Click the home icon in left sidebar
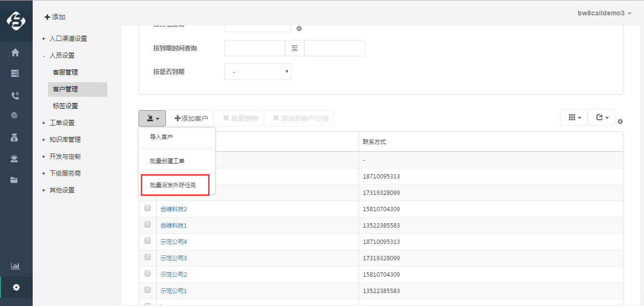The height and width of the screenshot is (306, 644). pyautogui.click(x=15, y=52)
